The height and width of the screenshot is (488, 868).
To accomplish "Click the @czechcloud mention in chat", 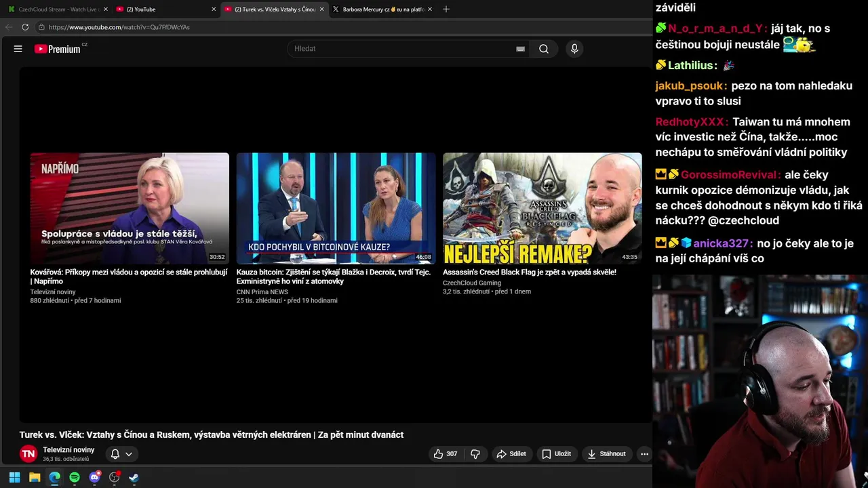I will point(743,220).
